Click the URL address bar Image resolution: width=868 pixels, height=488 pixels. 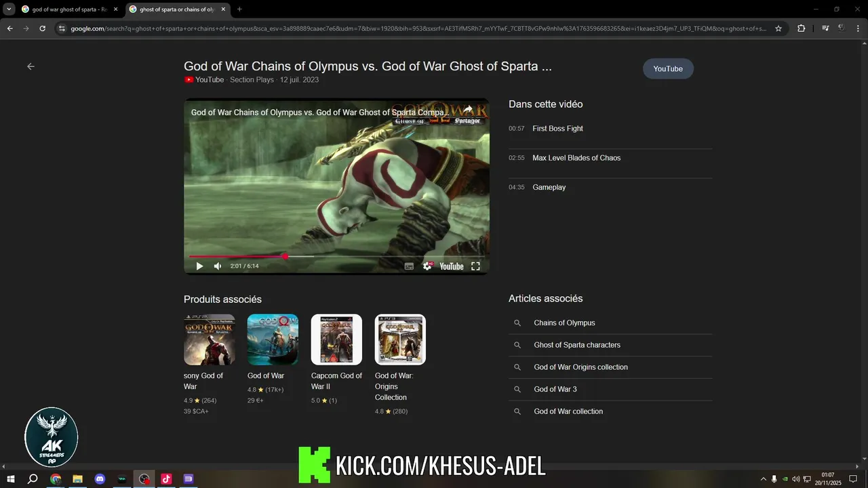click(x=419, y=28)
